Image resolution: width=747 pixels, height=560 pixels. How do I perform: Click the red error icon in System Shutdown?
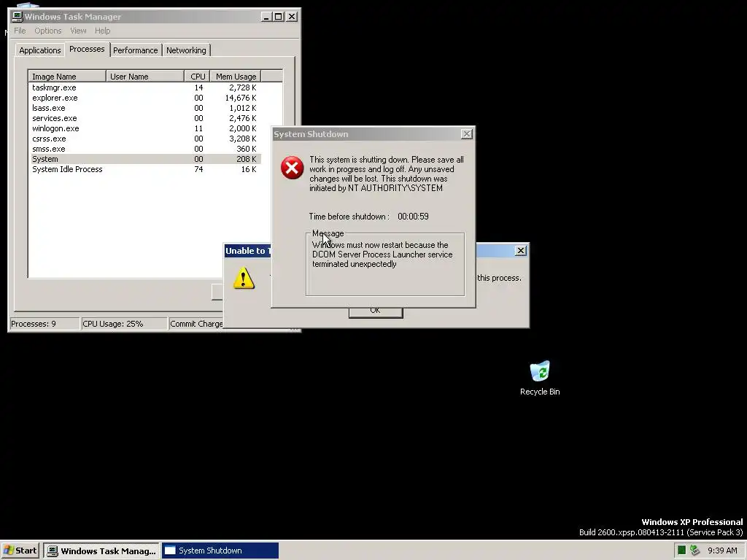[292, 168]
